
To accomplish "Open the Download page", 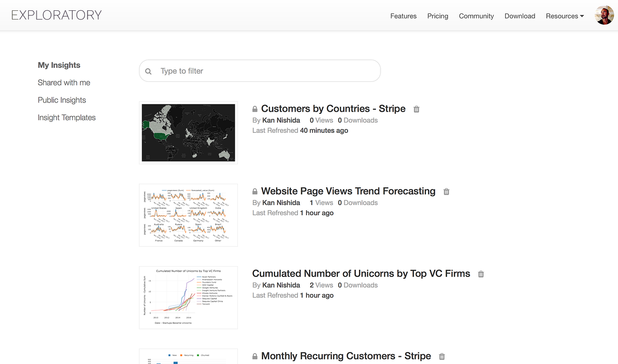I will coord(520,16).
